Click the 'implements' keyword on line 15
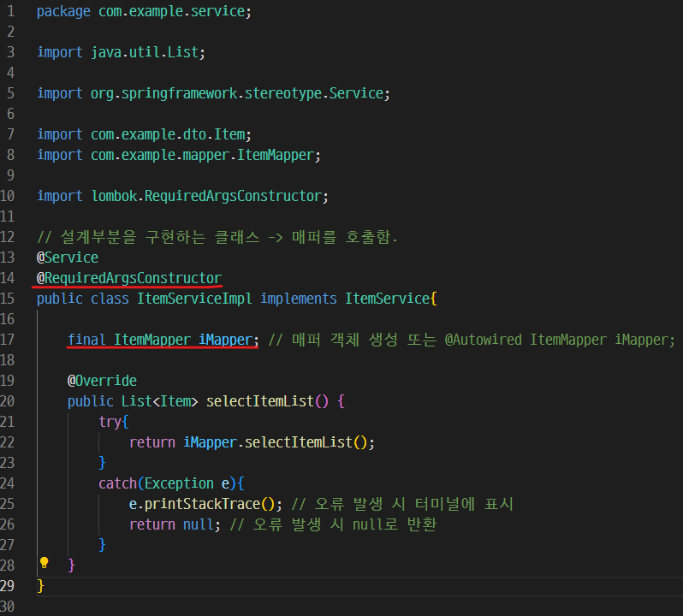 [299, 299]
